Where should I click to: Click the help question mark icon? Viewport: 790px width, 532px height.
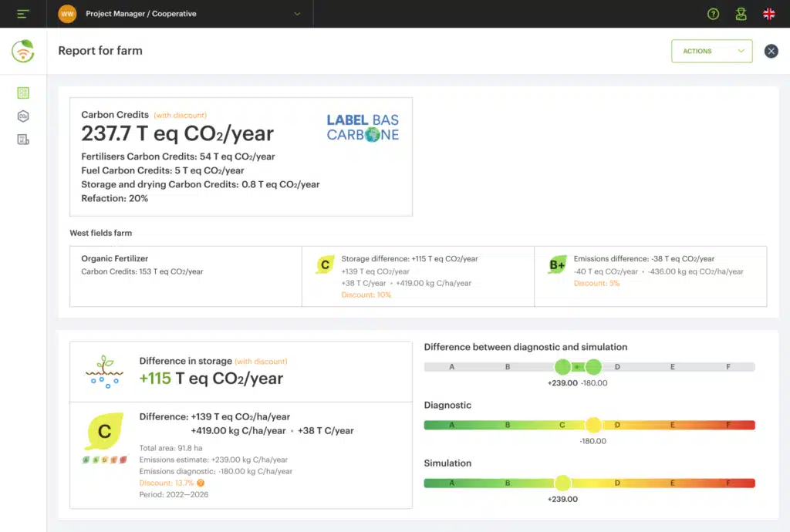[x=713, y=14]
